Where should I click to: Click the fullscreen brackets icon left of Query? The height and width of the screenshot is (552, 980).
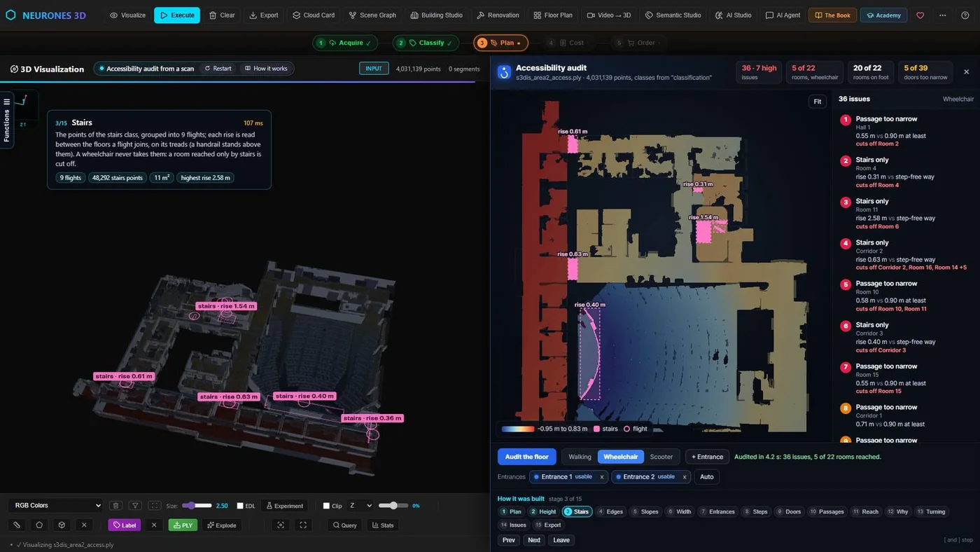point(303,525)
